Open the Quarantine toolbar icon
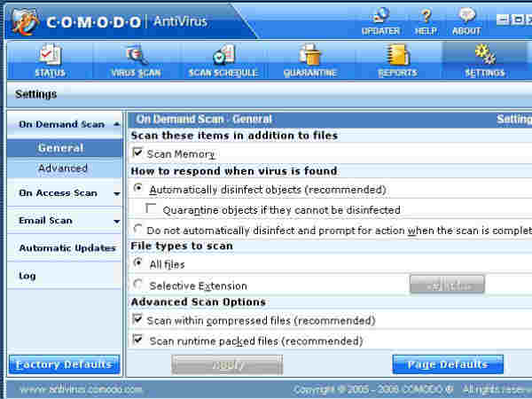532x399 pixels. [x=309, y=54]
